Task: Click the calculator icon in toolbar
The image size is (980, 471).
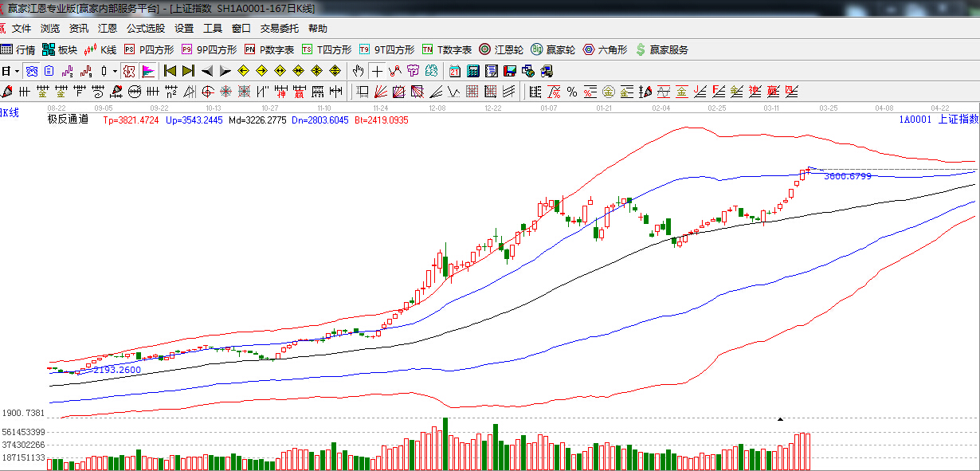Action: (x=473, y=71)
